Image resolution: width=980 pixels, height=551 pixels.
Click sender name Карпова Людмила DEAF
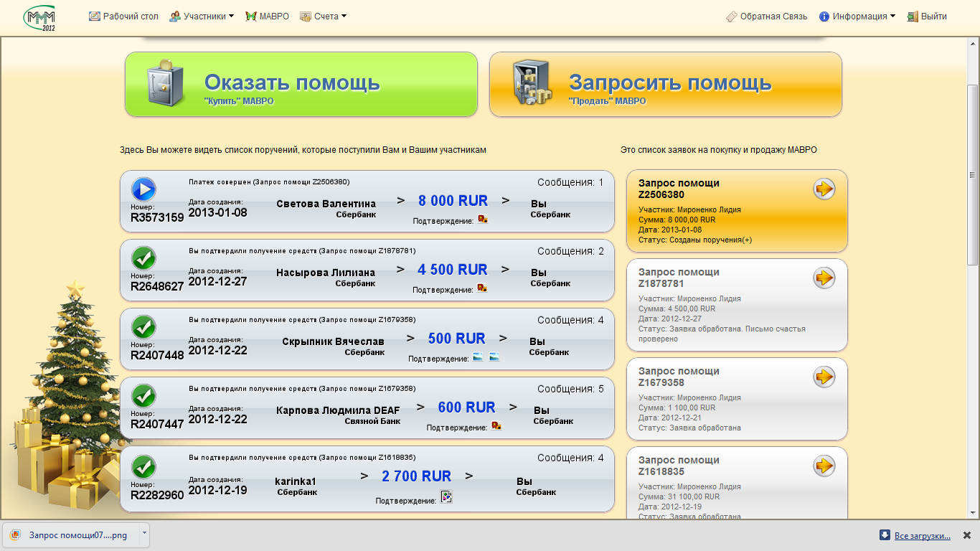tap(338, 410)
